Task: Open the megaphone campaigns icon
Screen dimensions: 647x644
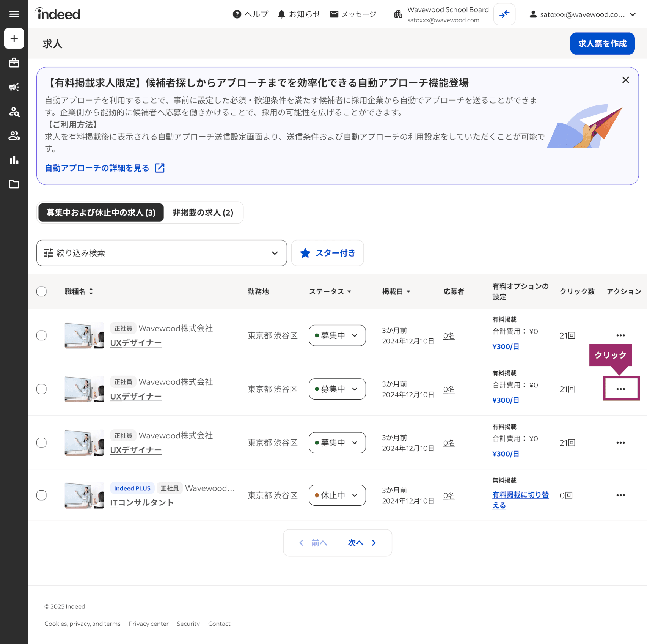Action: coord(14,87)
